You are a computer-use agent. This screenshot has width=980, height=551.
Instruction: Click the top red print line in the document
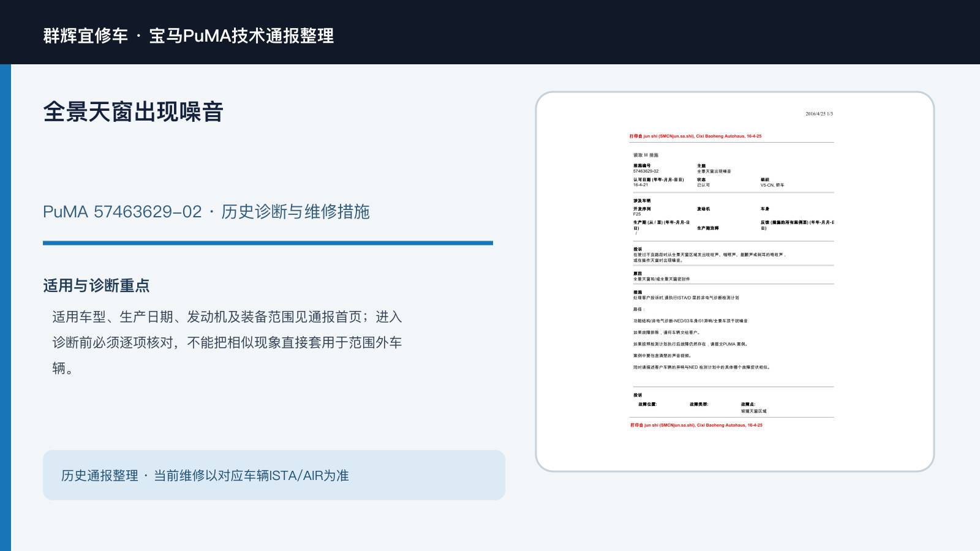[x=695, y=137]
